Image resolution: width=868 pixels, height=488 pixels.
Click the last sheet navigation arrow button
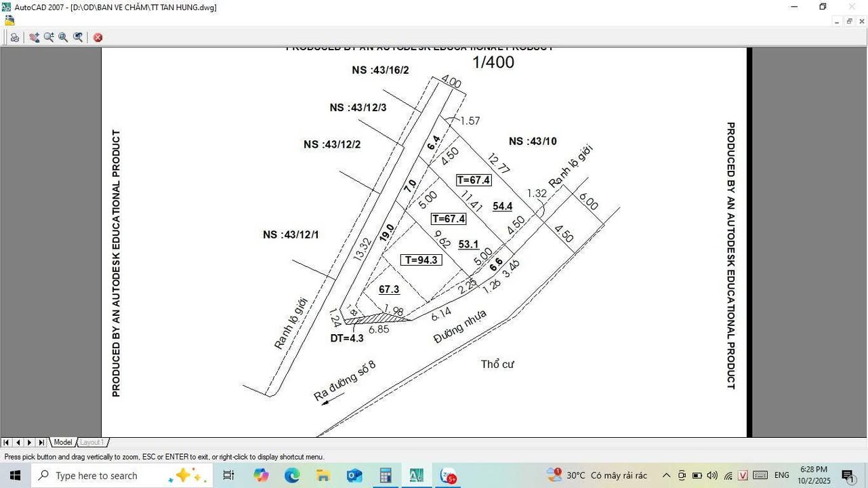point(41,442)
